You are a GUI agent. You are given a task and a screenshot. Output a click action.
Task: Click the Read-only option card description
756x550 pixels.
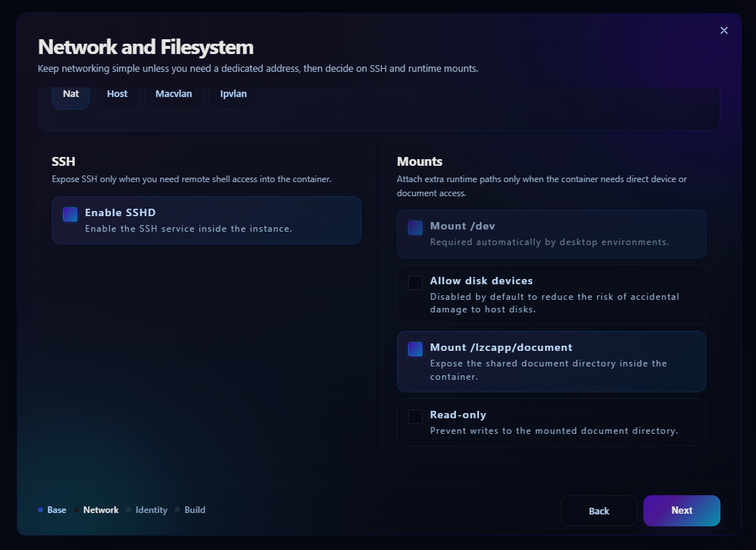[x=554, y=431]
